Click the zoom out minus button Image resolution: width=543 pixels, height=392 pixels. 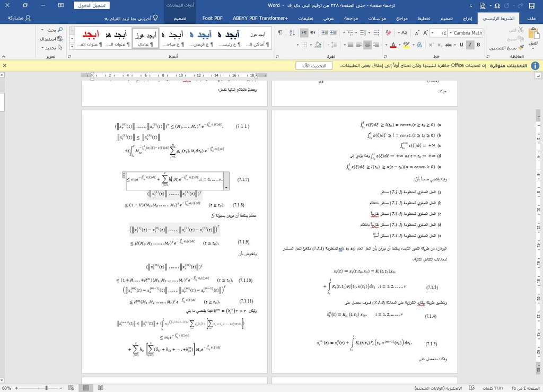[x=61, y=388]
